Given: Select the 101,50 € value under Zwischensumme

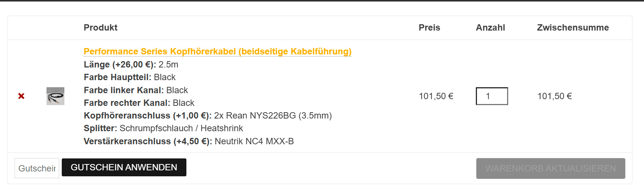Looking at the screenshot, I should [x=554, y=96].
